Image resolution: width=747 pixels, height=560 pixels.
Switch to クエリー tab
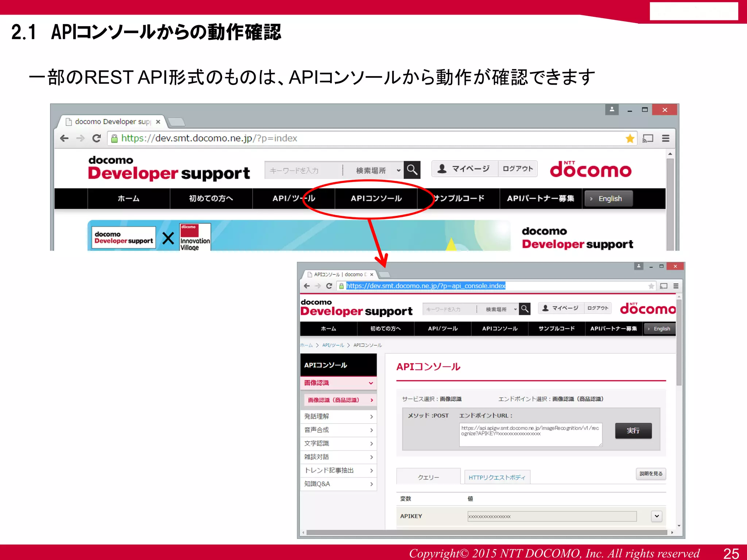[428, 477]
